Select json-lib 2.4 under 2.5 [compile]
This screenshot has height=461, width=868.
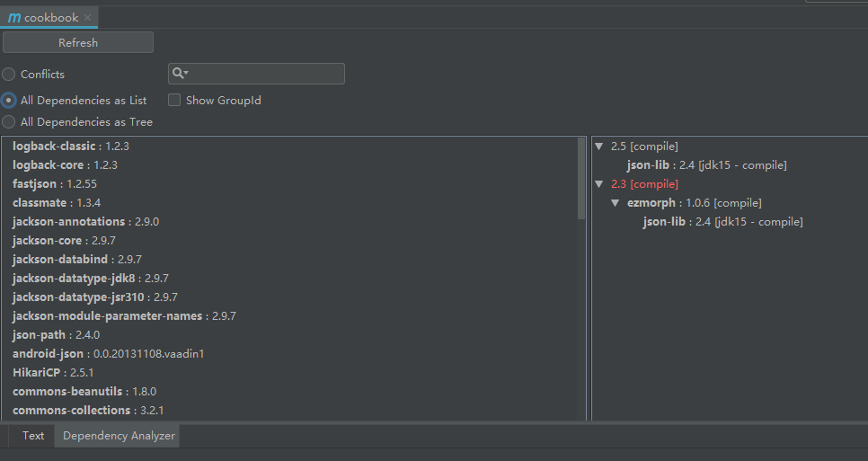coord(707,165)
